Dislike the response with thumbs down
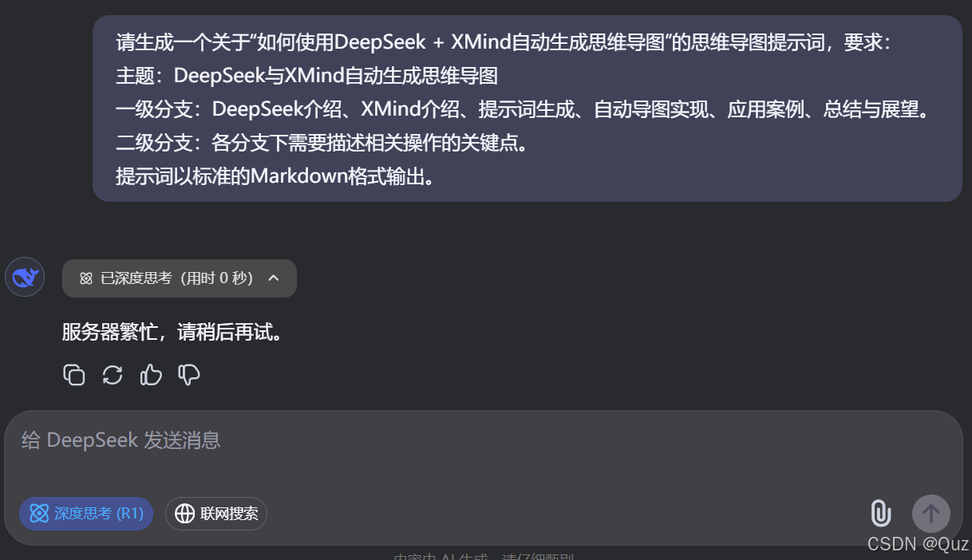The image size is (972, 560). [189, 374]
